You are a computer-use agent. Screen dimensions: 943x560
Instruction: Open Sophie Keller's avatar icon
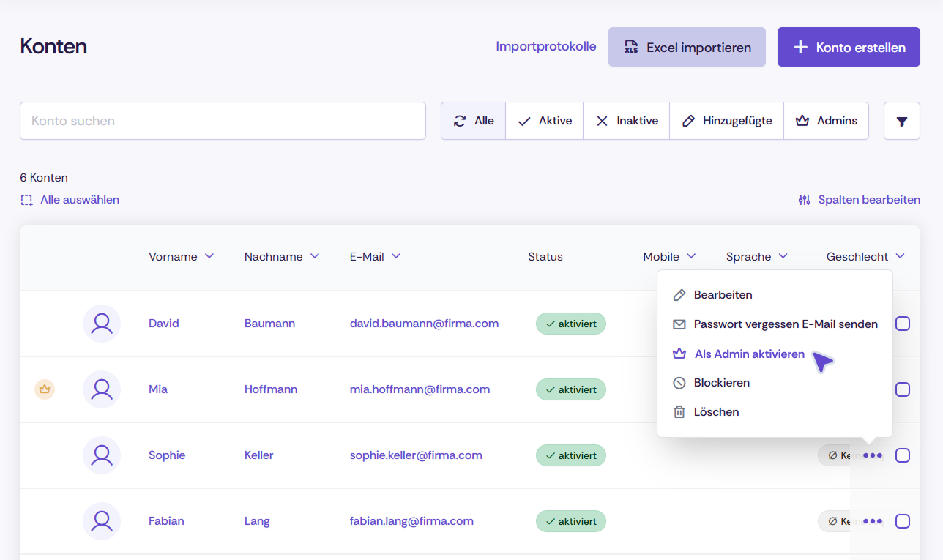[x=102, y=455]
